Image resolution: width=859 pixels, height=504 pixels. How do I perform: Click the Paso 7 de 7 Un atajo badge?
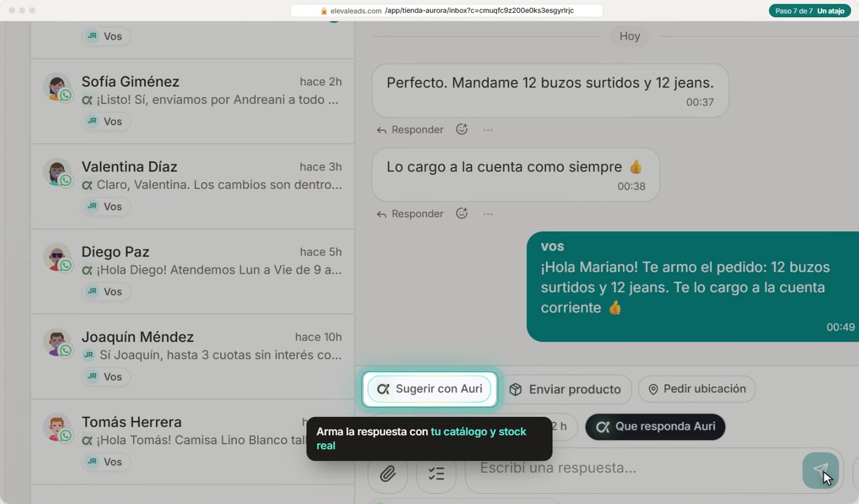click(809, 10)
